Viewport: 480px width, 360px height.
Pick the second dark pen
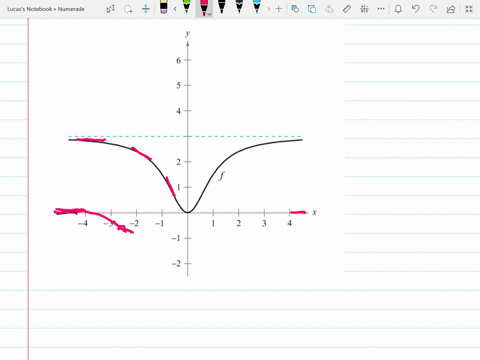pos(239,7)
